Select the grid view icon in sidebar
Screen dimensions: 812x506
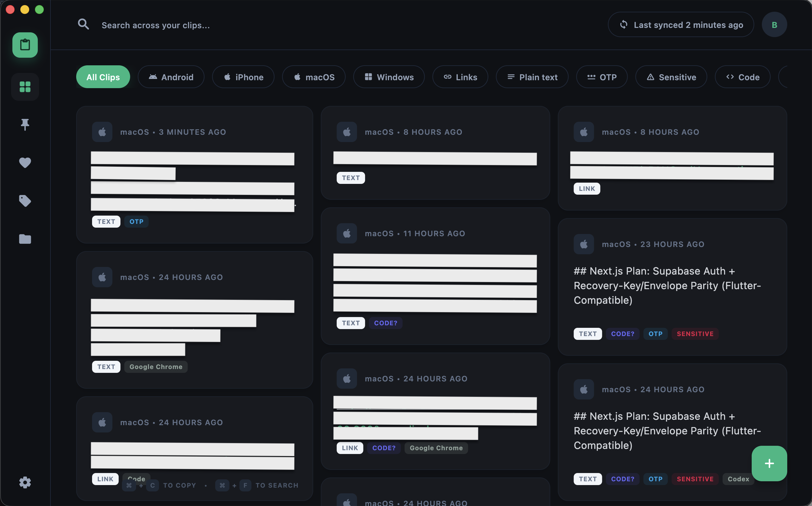coord(25,87)
